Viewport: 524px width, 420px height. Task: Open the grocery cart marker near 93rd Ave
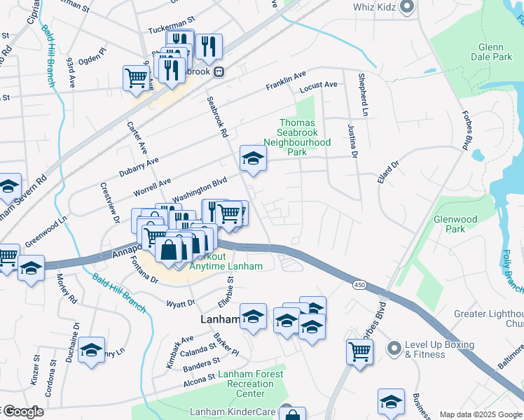136,81
